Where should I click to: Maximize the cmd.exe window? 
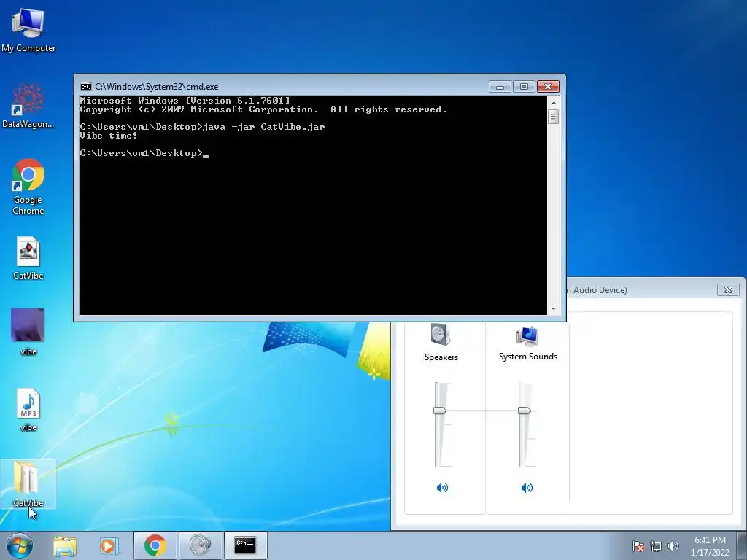point(524,86)
